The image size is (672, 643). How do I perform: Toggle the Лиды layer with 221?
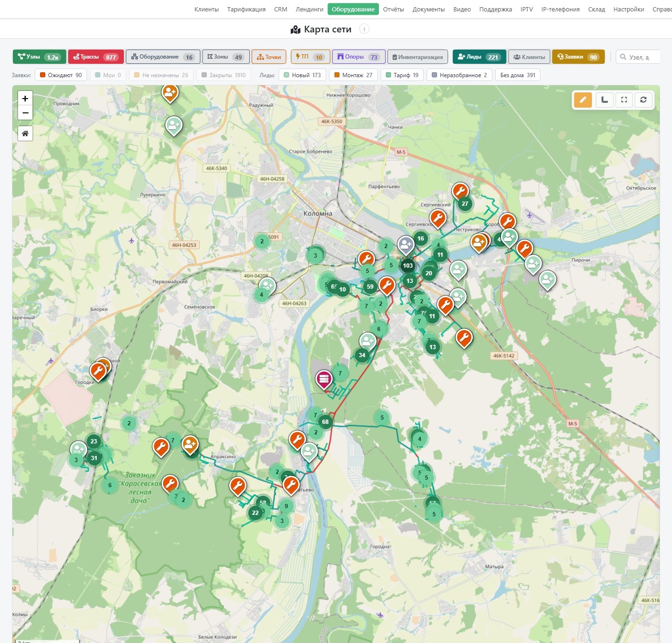coord(479,57)
